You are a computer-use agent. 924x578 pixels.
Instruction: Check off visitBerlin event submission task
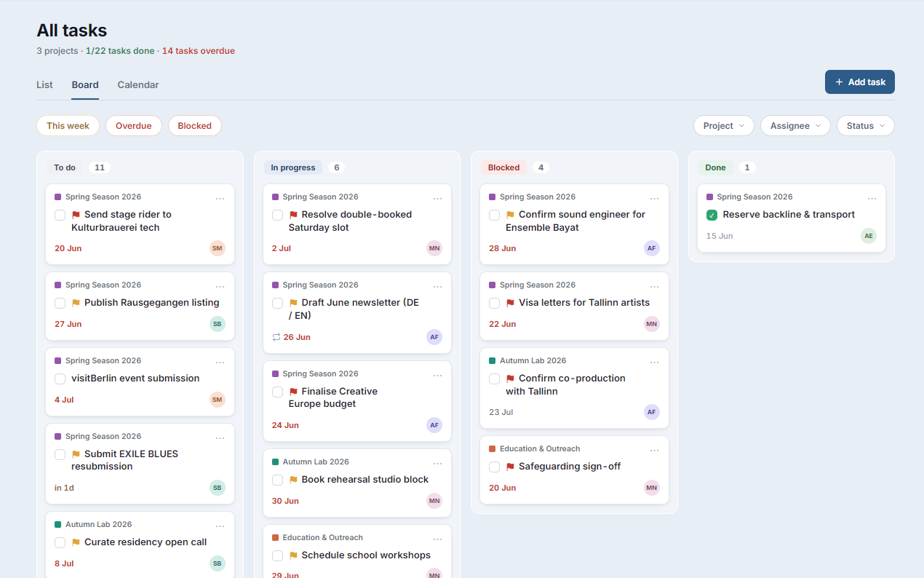[60, 379]
